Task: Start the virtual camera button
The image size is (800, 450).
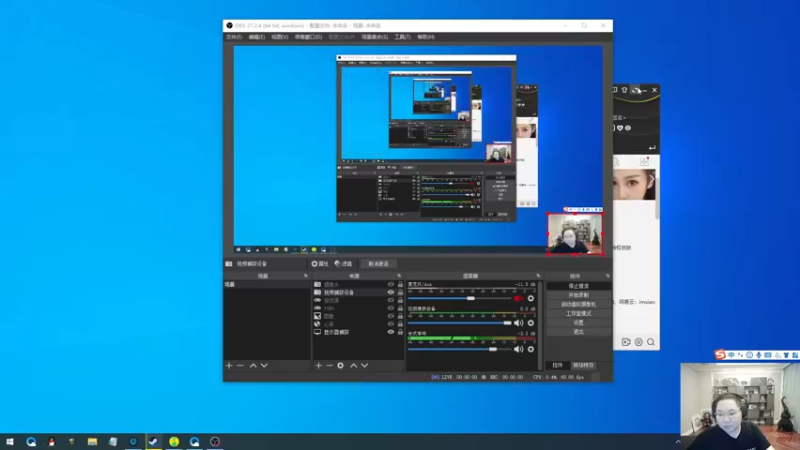Action: click(579, 305)
